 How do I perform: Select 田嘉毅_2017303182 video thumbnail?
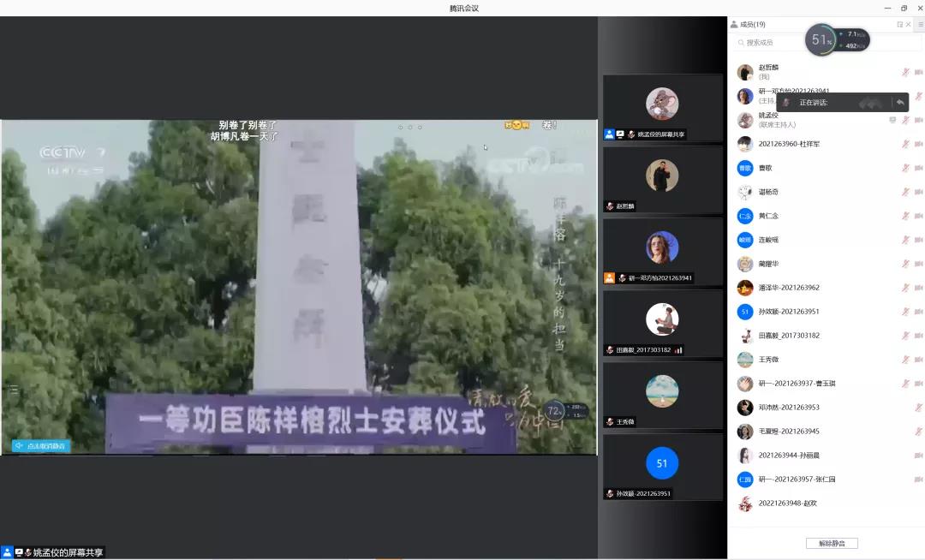pyautogui.click(x=662, y=324)
